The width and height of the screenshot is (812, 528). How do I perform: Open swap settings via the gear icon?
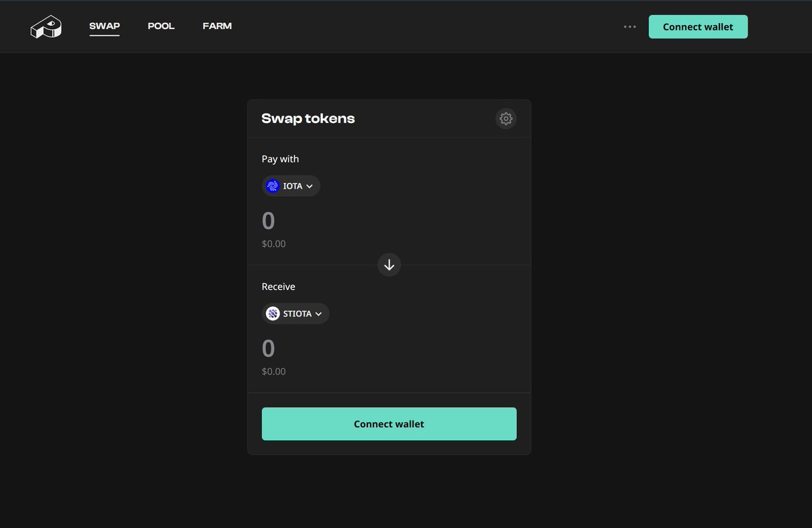click(505, 119)
